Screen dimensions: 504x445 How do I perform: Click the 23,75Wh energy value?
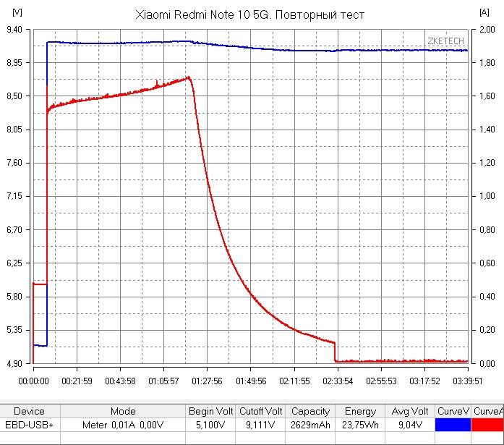click(360, 425)
